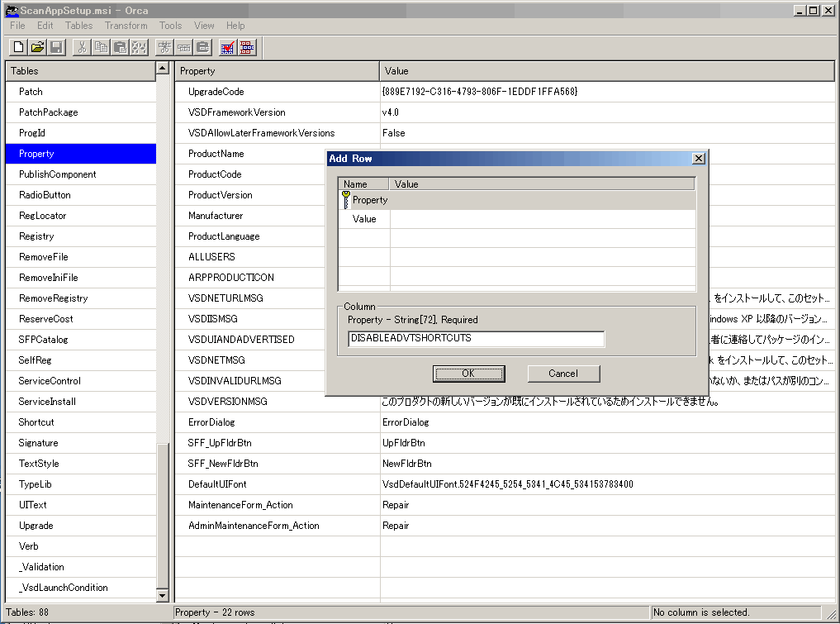Click the VSDVERSIONMSG property cell

pyautogui.click(x=277, y=402)
